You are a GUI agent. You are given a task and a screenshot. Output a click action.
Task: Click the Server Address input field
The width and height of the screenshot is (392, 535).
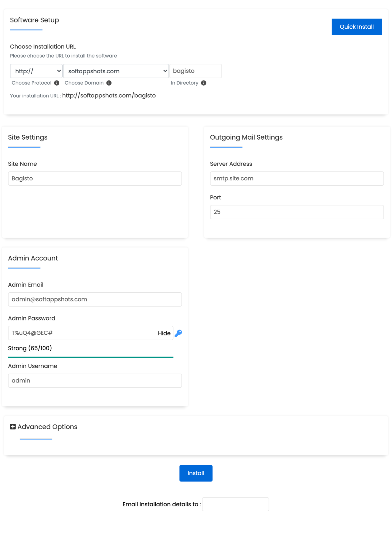click(297, 178)
